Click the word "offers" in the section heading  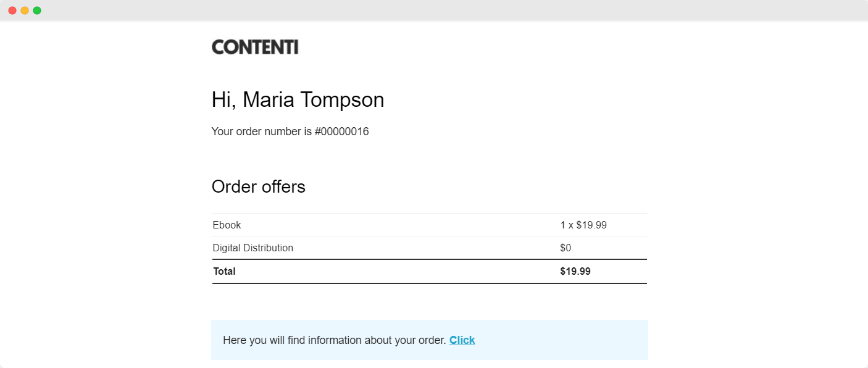(x=282, y=186)
